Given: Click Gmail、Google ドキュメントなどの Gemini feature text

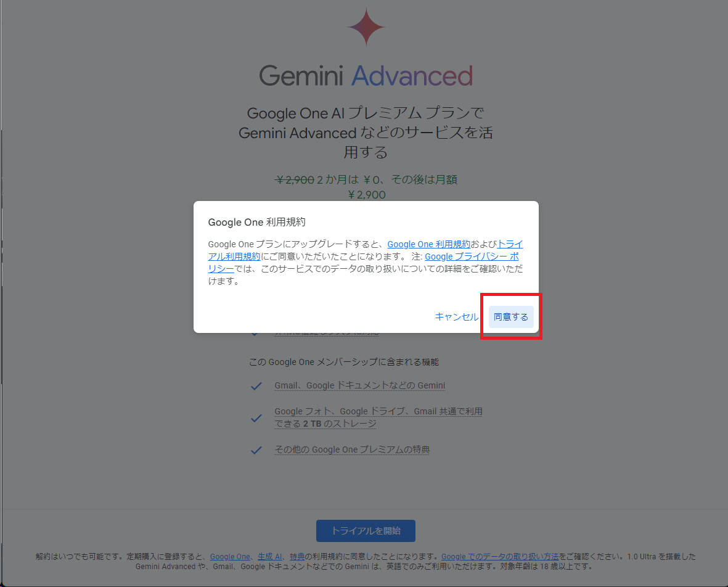Looking at the screenshot, I should (x=360, y=385).
